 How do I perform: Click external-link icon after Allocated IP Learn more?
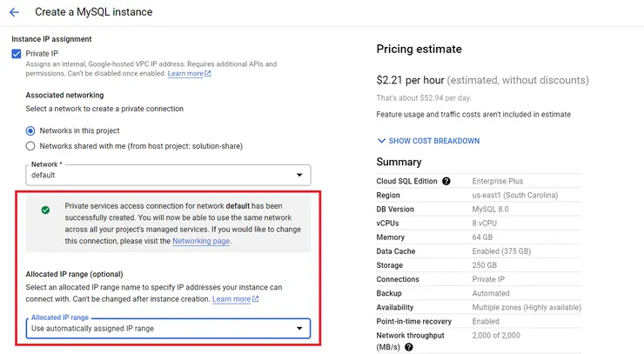[x=256, y=299]
